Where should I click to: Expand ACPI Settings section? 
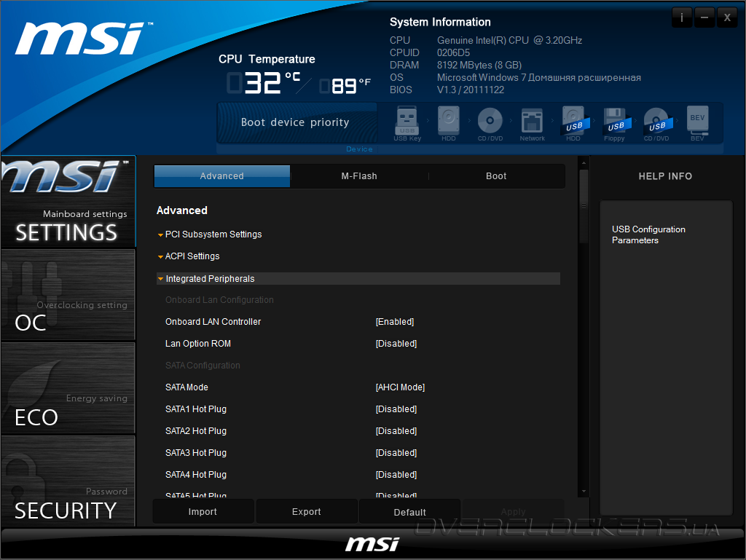click(189, 256)
